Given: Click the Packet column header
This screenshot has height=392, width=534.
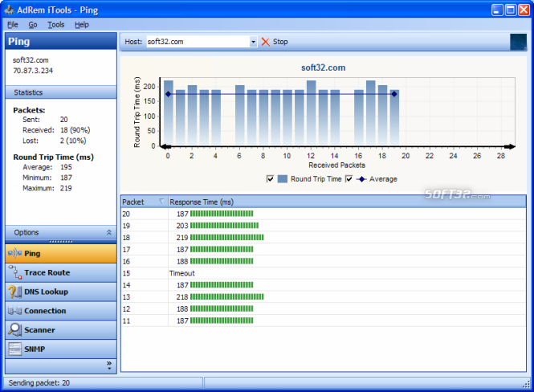Looking at the screenshot, I should click(145, 202).
